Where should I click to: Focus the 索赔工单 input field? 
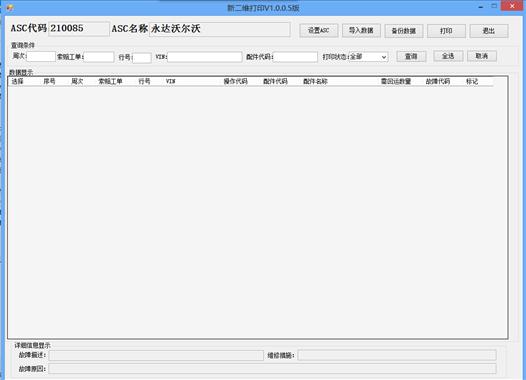(x=99, y=57)
